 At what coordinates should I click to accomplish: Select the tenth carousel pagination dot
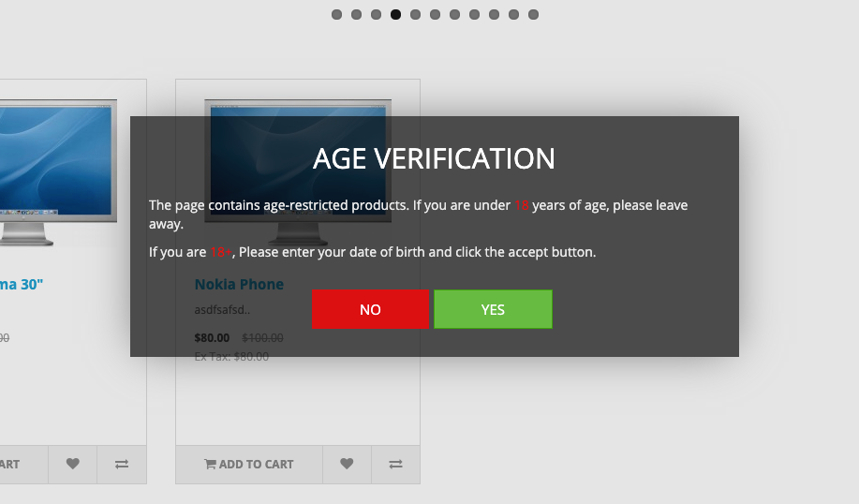(x=514, y=15)
